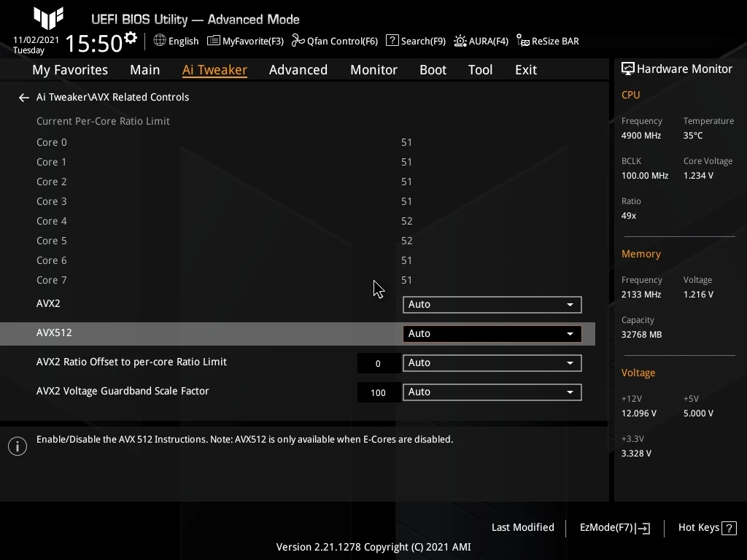The image size is (747, 560).
Task: Click Ratio 49x value
Action: (x=628, y=216)
